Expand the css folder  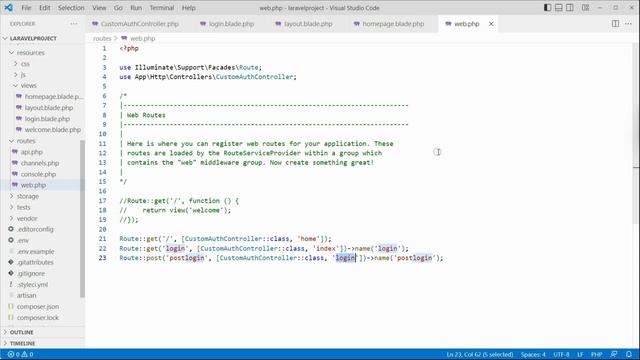click(24, 64)
